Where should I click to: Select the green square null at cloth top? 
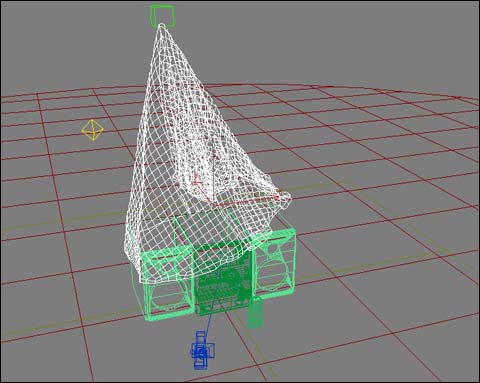(x=162, y=15)
